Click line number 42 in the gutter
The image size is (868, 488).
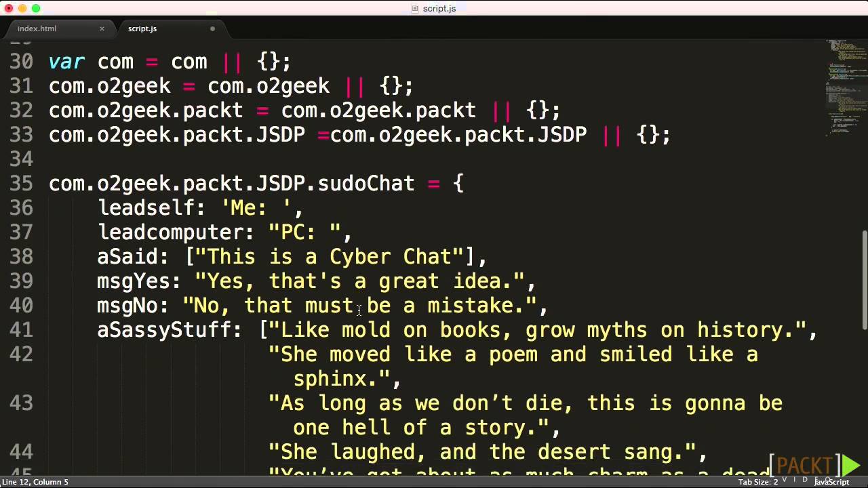pos(21,354)
